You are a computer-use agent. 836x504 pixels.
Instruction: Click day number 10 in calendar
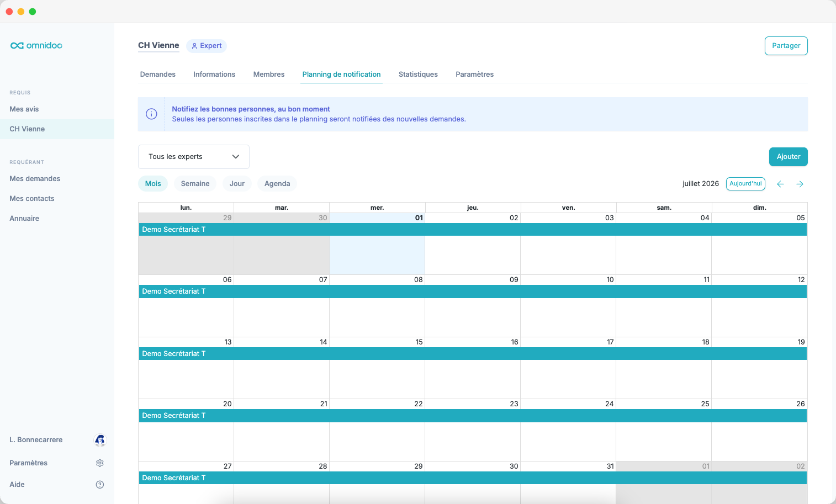(610, 280)
